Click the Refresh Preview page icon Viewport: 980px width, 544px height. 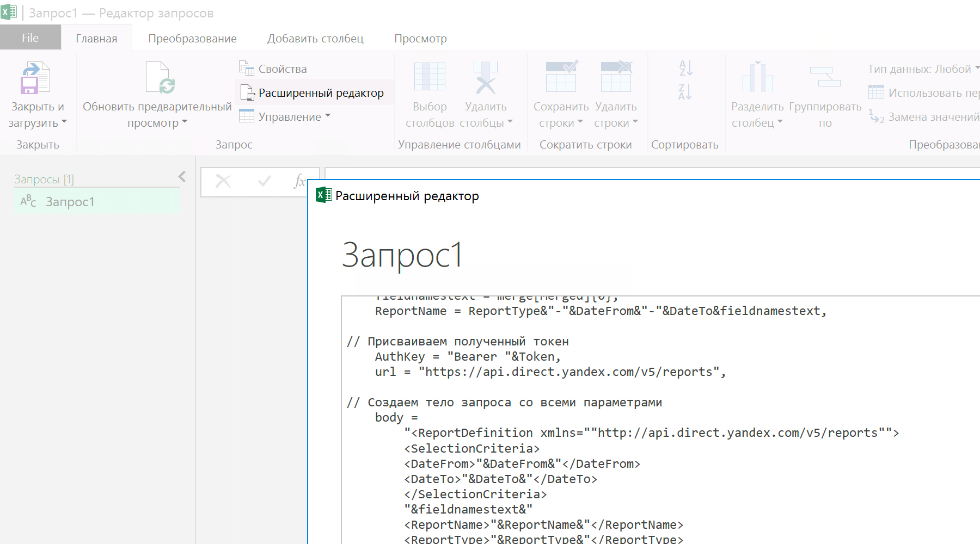[x=160, y=78]
